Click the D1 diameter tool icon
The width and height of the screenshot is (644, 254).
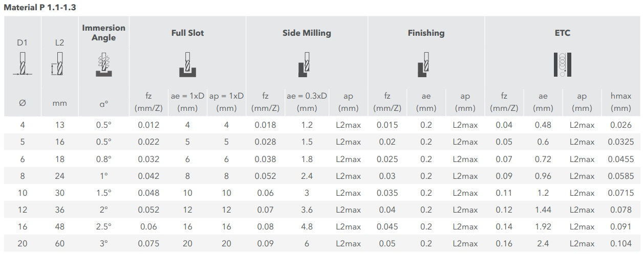point(22,65)
